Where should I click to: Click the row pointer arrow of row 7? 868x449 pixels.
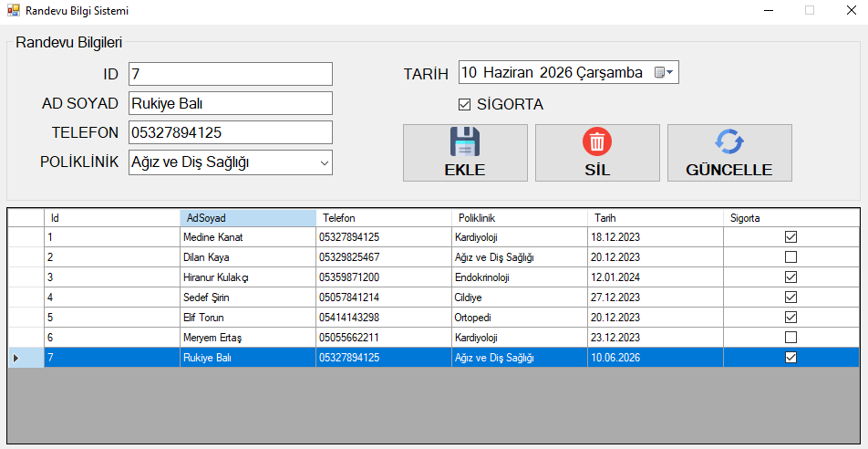(16, 358)
